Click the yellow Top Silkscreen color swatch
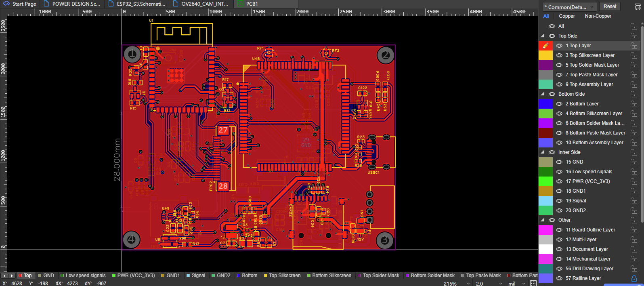 point(545,55)
